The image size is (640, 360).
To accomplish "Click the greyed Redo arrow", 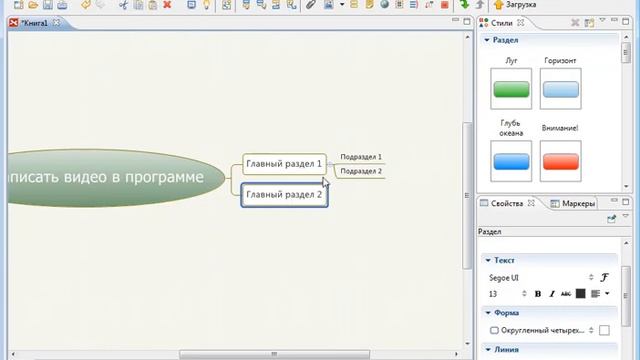I will (100, 5).
